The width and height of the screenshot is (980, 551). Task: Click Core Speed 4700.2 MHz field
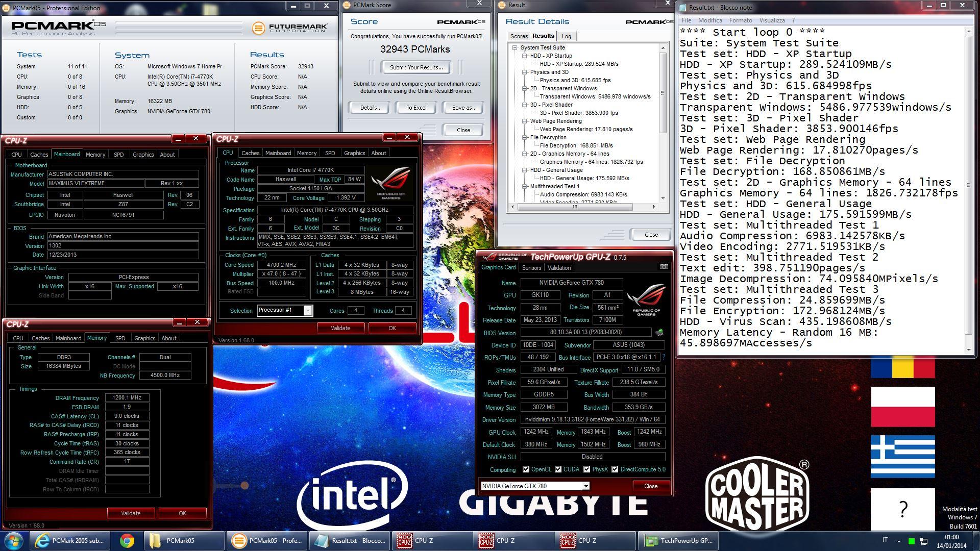point(282,265)
